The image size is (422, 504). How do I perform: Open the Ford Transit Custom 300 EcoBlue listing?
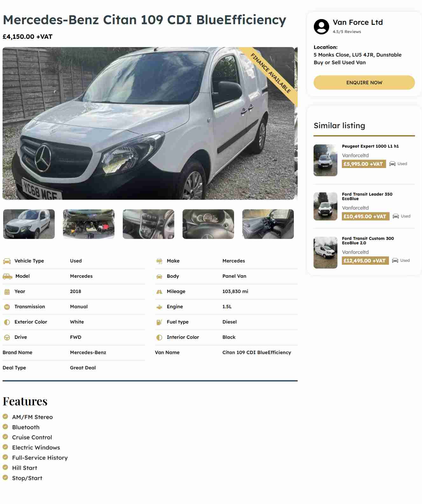tap(368, 241)
